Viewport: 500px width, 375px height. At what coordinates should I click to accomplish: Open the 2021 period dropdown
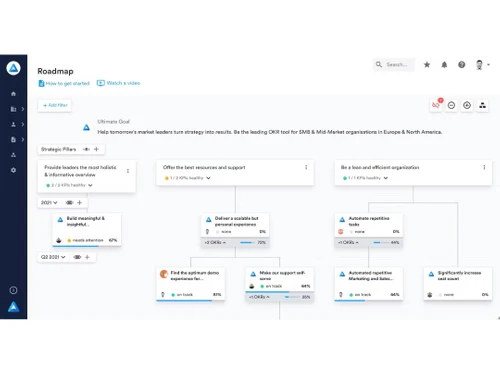49,202
